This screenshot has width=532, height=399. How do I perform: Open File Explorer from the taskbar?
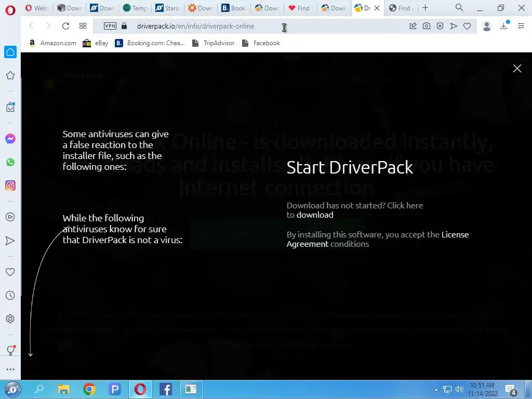point(63,389)
